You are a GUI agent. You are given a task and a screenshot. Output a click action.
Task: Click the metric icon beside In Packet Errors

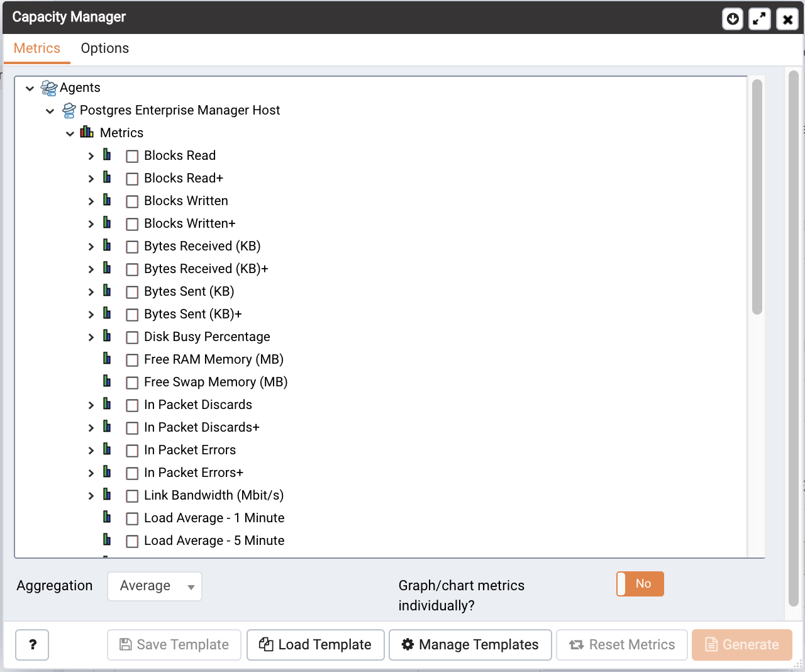pos(107,449)
